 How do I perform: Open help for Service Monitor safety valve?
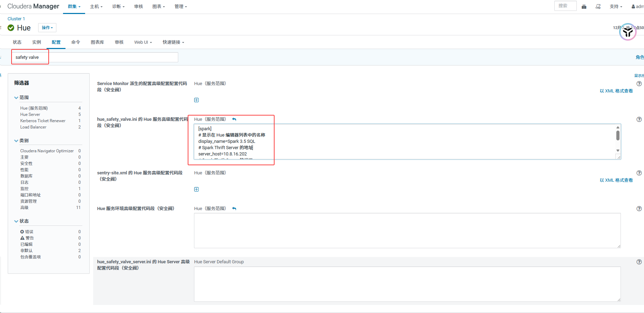pos(639,84)
